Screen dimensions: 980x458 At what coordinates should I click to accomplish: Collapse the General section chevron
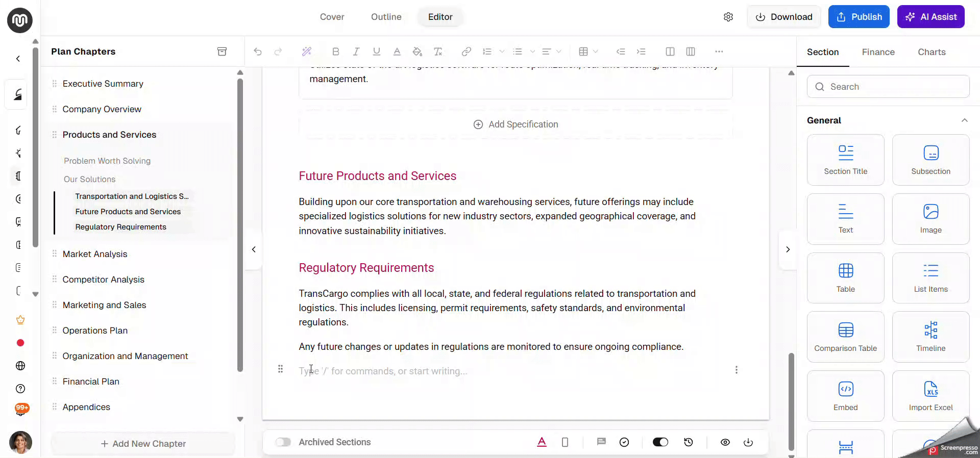(964, 120)
